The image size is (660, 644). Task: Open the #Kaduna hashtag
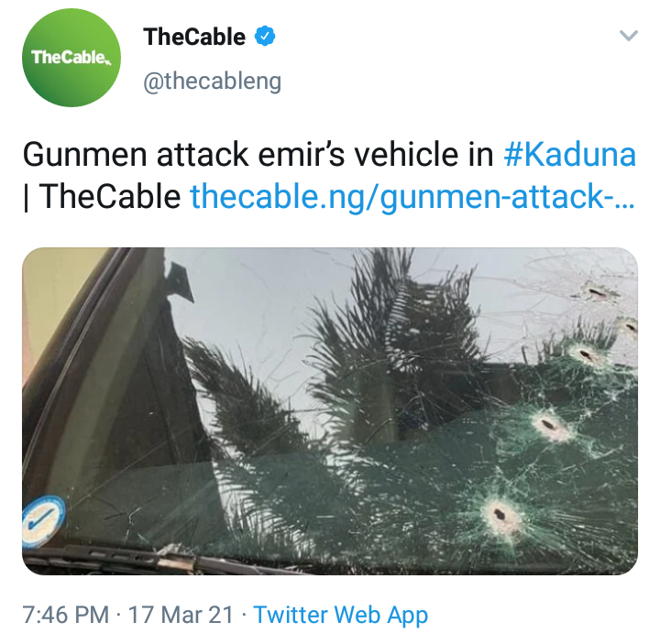pos(569,155)
